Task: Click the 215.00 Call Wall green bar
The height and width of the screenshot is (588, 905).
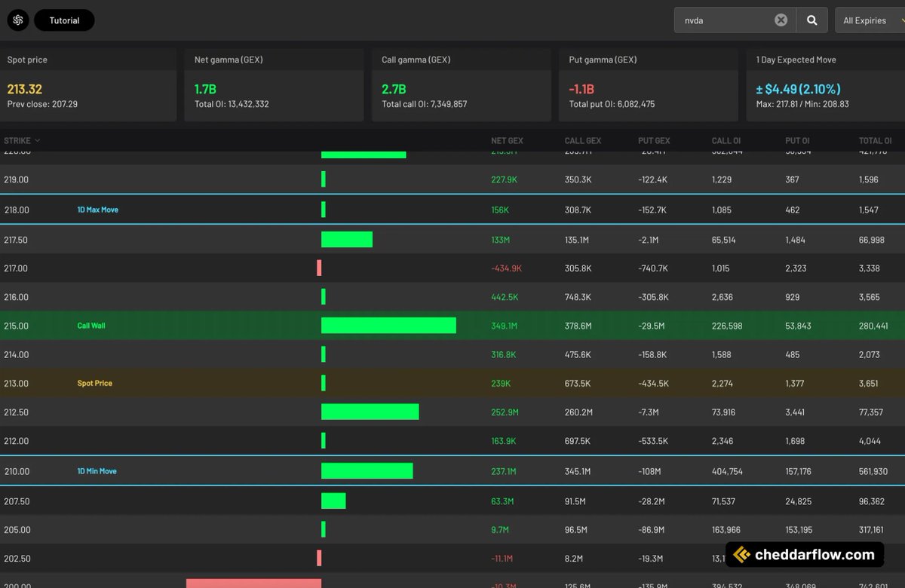Action: click(x=388, y=325)
